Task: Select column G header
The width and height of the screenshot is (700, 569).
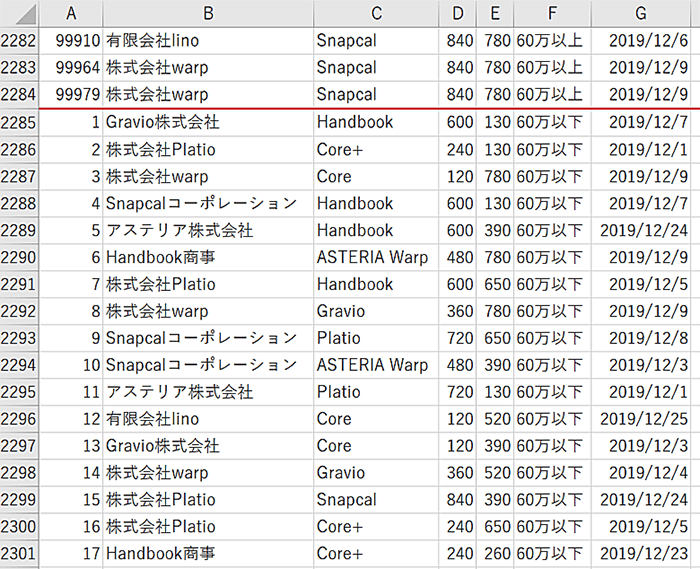Action: pyautogui.click(x=641, y=13)
